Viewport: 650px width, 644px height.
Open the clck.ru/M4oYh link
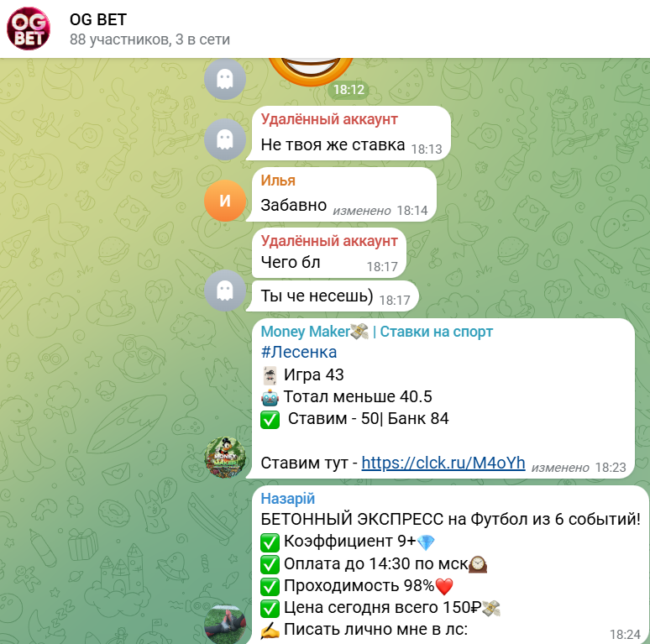(443, 463)
